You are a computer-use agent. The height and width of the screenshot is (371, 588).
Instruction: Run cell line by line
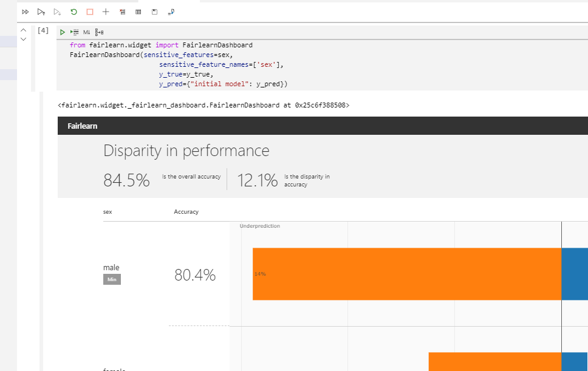[74, 32]
